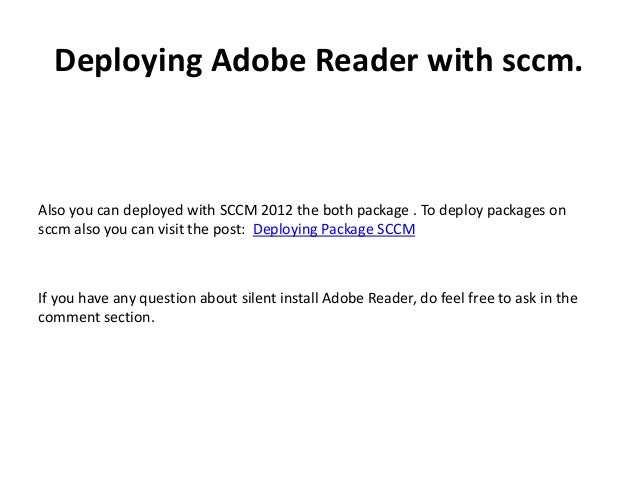The width and height of the screenshot is (638, 479).
Task: Click the slide title about Deploying Adobe Reader
Action: [319, 60]
